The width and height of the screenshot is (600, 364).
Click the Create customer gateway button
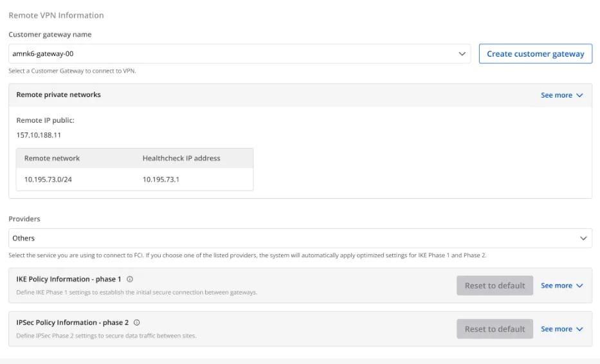coord(535,54)
